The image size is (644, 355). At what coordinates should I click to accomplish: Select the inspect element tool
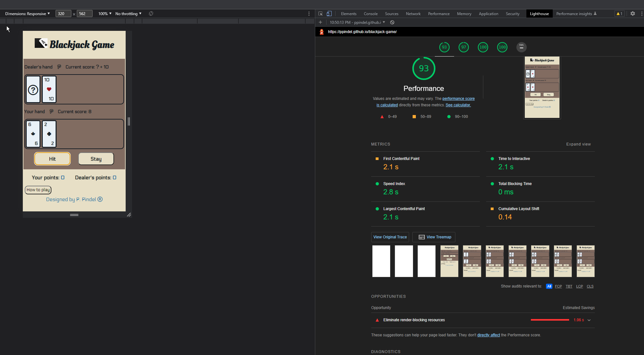(x=320, y=13)
